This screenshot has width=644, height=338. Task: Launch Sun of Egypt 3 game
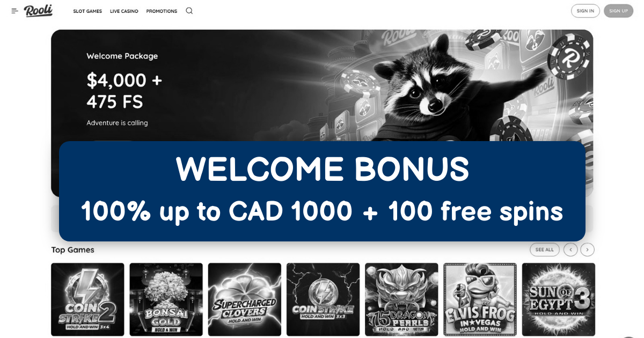[559, 299]
